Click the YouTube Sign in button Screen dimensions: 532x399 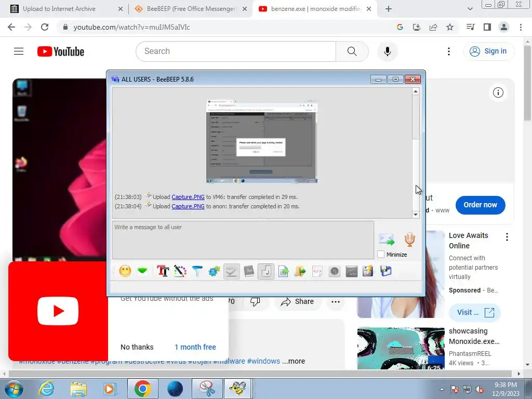[x=489, y=51]
